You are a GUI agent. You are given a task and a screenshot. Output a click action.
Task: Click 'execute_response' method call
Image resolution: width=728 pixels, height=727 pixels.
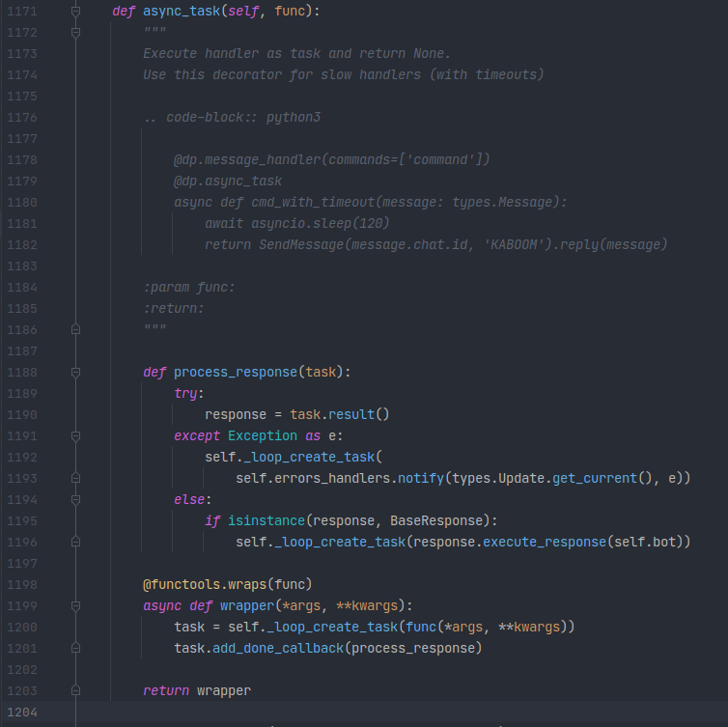point(545,542)
